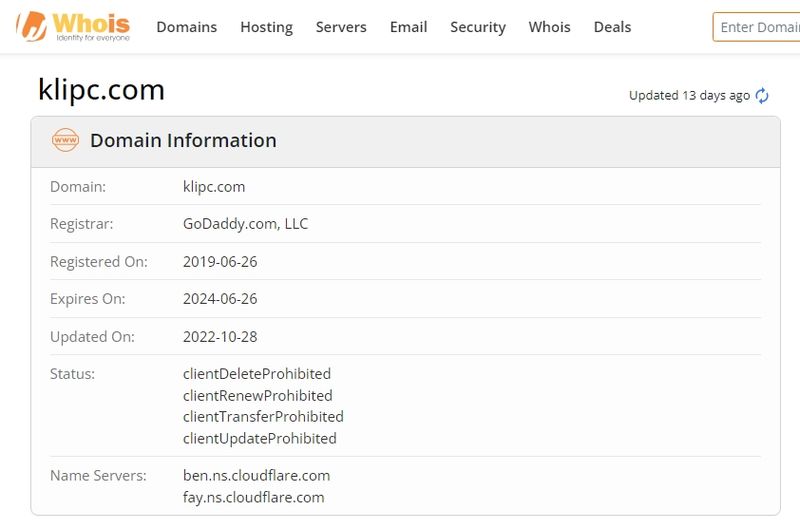Click the clientUpdateProhibited status
This screenshot has width=800, height=525.
click(x=260, y=438)
